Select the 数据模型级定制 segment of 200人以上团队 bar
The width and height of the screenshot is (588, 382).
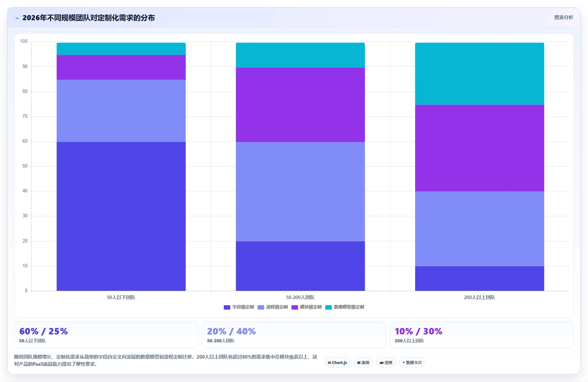click(x=480, y=74)
